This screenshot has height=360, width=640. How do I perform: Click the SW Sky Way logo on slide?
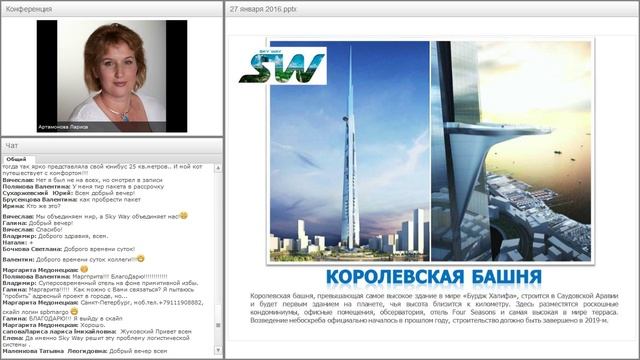282,66
